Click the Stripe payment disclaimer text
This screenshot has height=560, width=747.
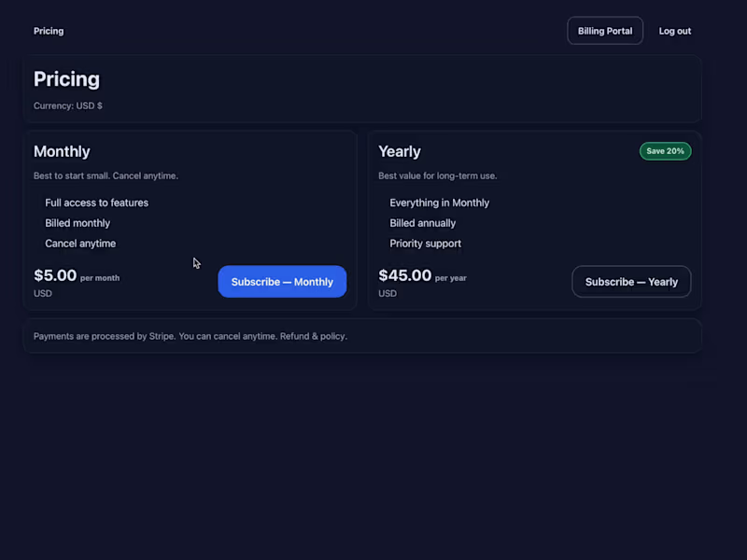click(x=190, y=336)
